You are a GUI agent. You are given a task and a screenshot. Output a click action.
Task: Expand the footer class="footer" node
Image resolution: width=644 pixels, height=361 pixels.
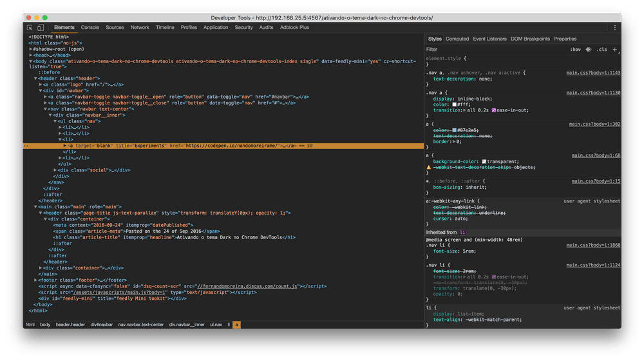[x=35, y=280]
